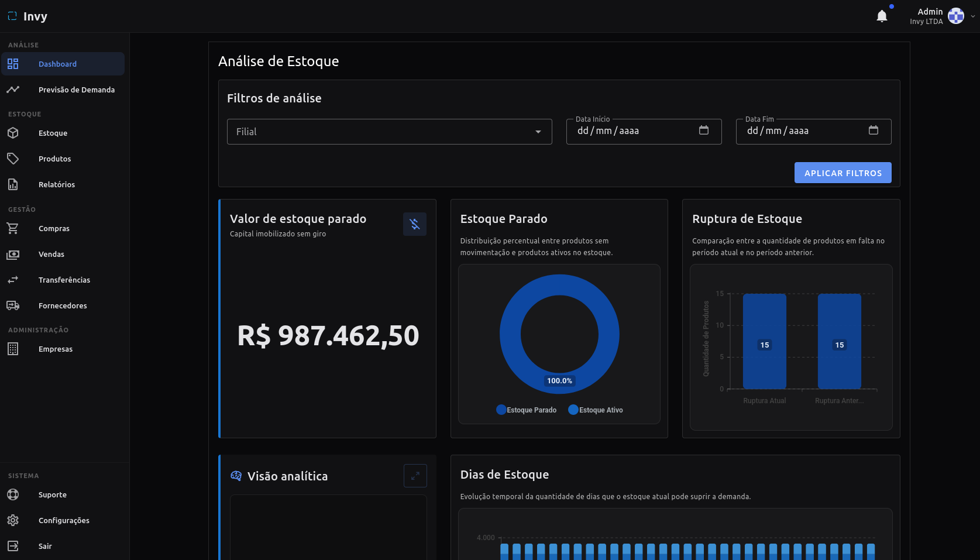Click the Estoque box icon
Screen dimensions: 980x560
[x=13, y=133]
